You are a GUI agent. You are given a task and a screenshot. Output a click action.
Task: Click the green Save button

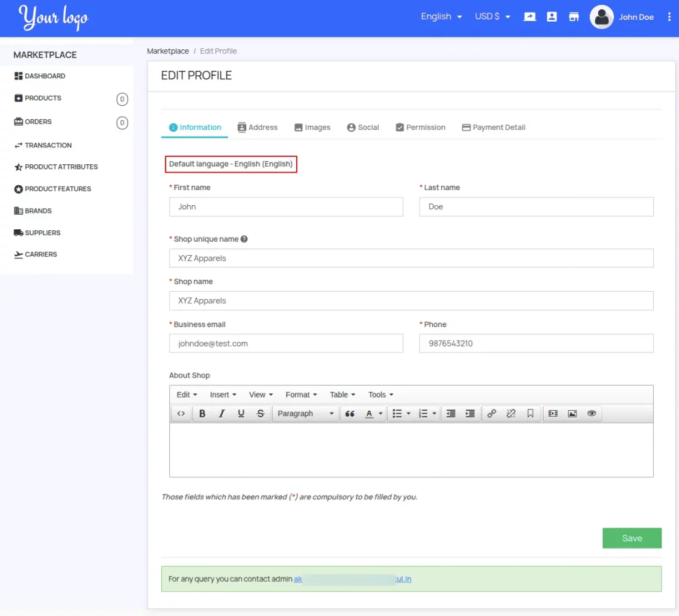tap(631, 538)
